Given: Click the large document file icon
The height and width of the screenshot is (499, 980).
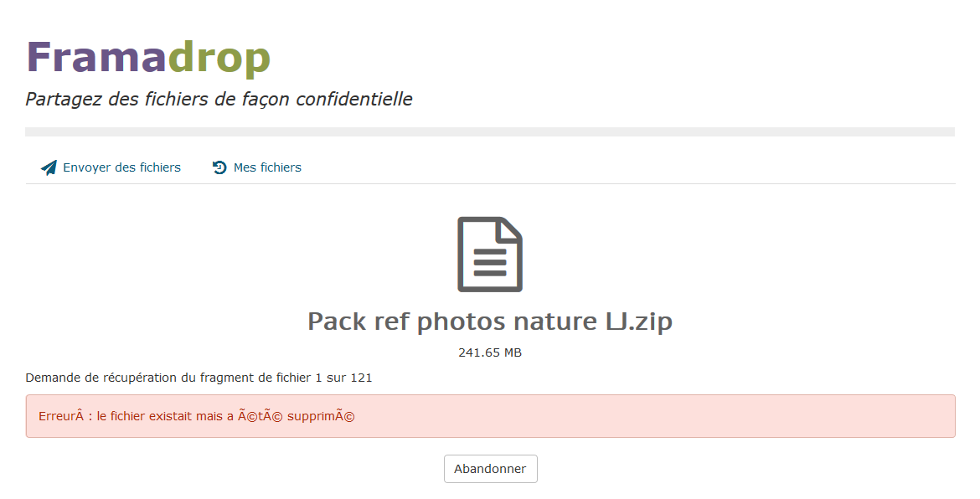Looking at the screenshot, I should click(x=489, y=254).
